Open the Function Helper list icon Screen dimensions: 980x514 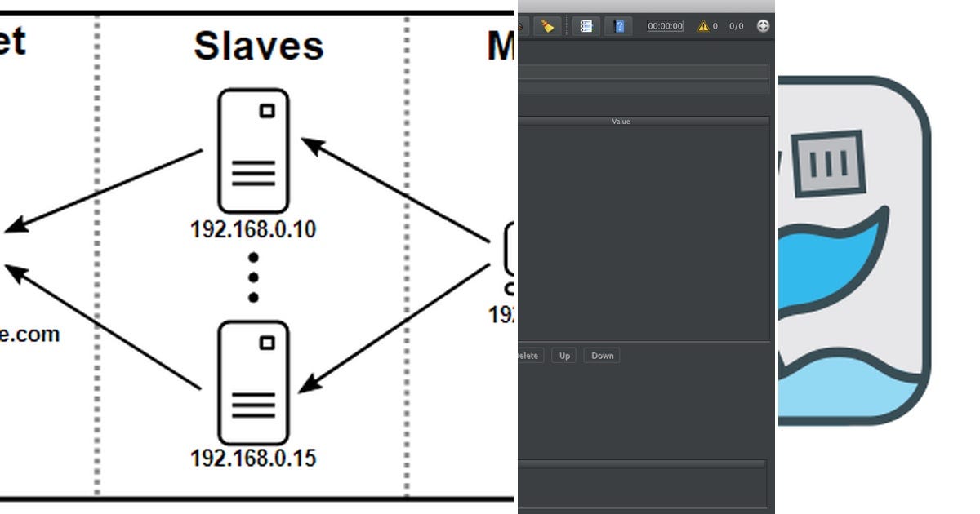point(586,26)
